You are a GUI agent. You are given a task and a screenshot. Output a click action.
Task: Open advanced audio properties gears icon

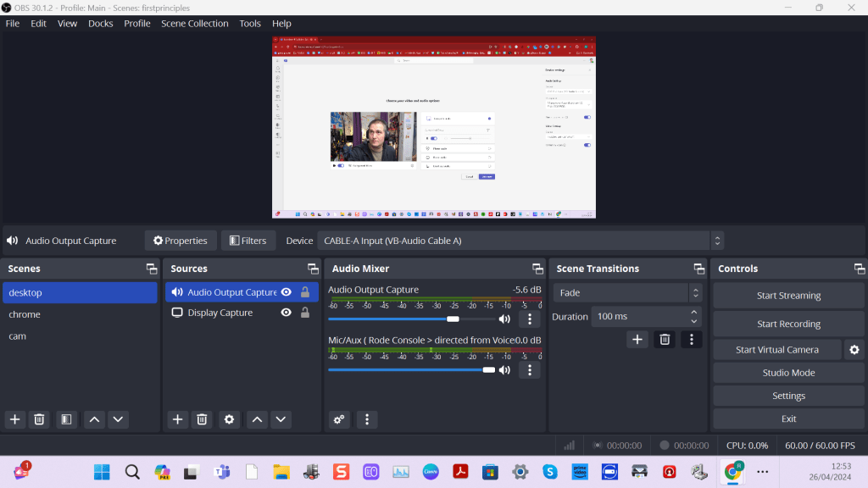(x=339, y=419)
